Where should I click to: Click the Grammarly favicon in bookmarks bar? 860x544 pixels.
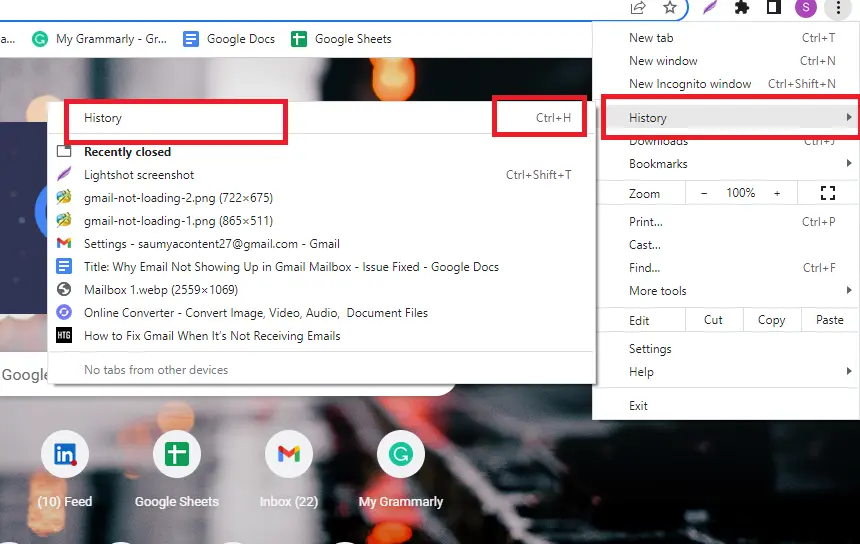click(39, 39)
